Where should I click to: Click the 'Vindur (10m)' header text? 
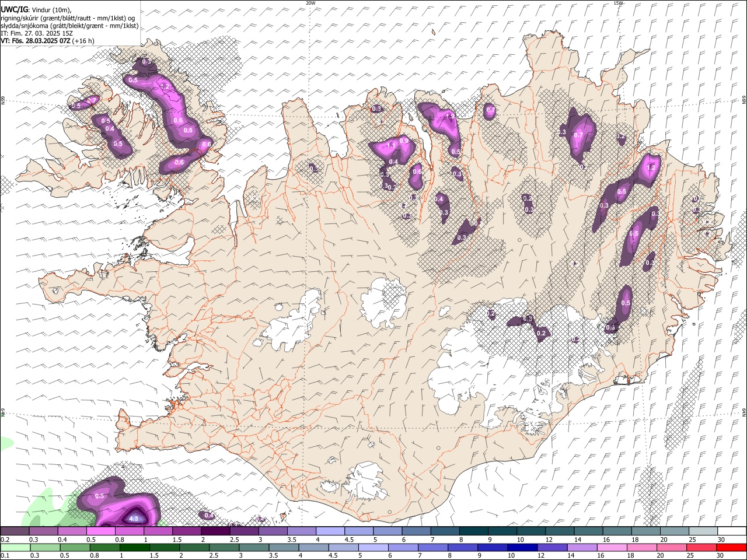[x=51, y=10]
